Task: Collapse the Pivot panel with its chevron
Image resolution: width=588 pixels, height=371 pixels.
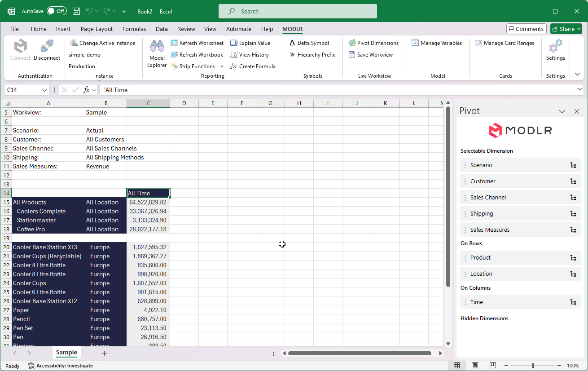Action: pyautogui.click(x=562, y=111)
